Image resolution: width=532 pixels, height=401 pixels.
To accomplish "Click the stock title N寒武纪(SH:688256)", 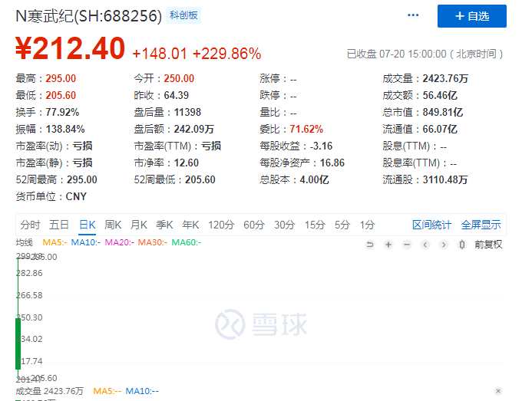I will pyautogui.click(x=89, y=16).
